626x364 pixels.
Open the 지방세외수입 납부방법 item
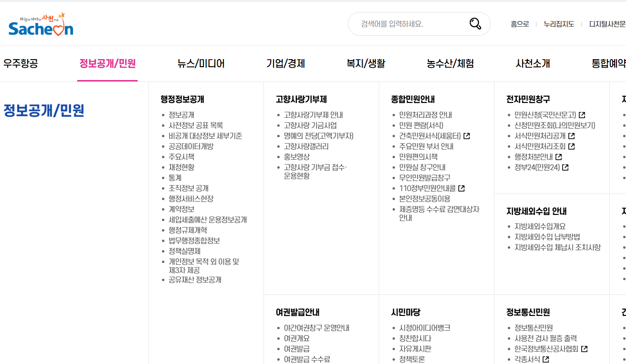pyautogui.click(x=547, y=237)
